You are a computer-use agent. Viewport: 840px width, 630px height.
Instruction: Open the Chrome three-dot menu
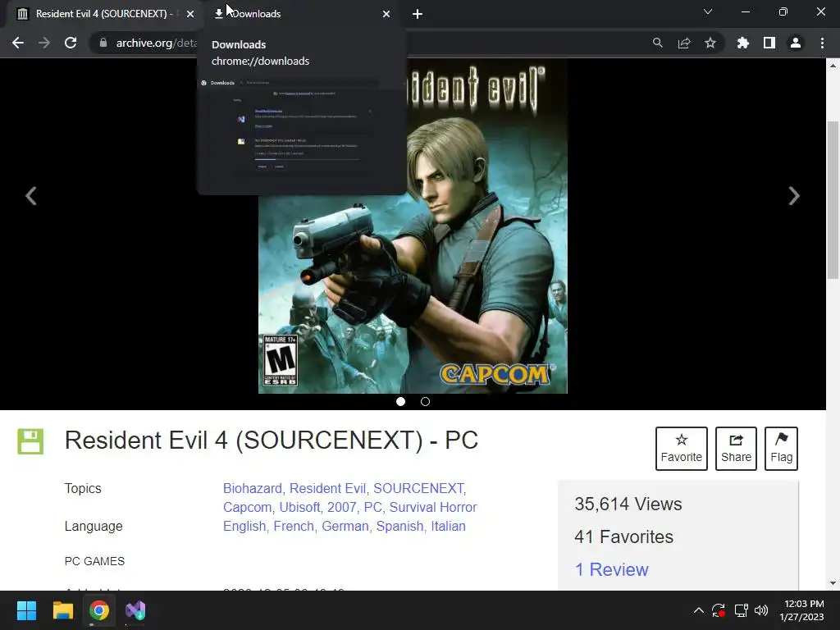[x=822, y=43]
